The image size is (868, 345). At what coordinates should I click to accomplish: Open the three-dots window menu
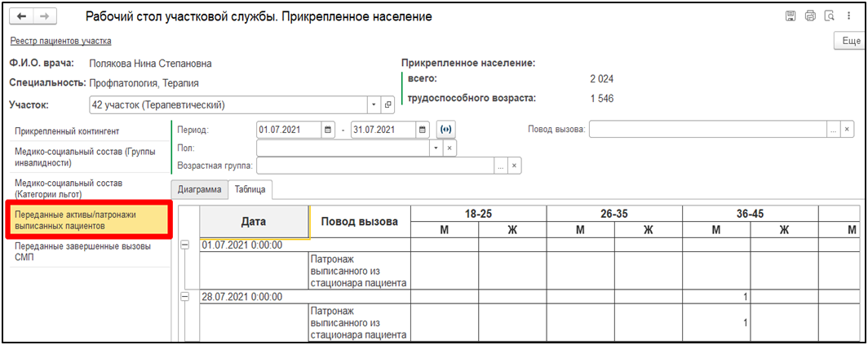849,16
